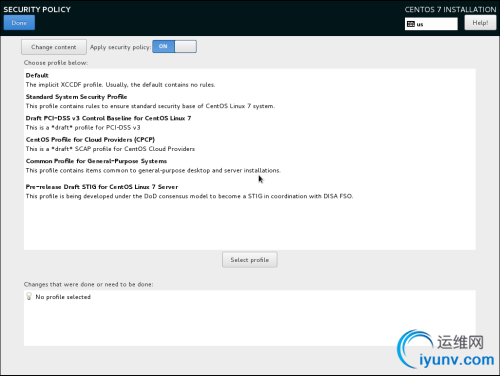Click the *draft* profile for PCI-DSS v3 text
Viewport: 500px width, 376px height.
pos(83,127)
